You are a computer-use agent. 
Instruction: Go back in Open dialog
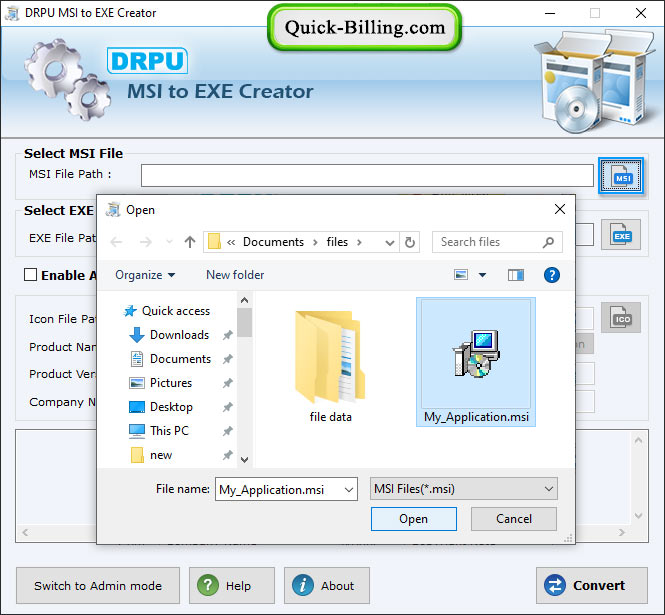[x=116, y=242]
